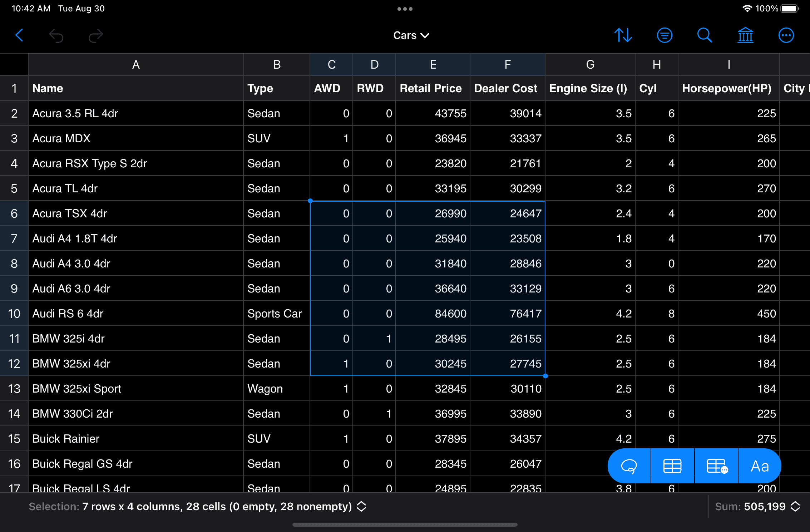Select the BMW 325xi Sport cell
Screen dimensions: 810x532
tap(136, 389)
